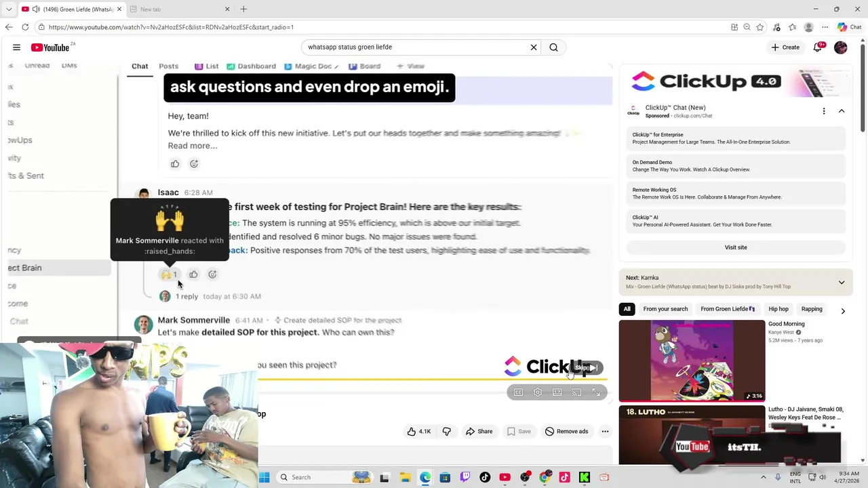Image resolution: width=868 pixels, height=488 pixels.
Task: Reload the page
Action: tap(25, 27)
